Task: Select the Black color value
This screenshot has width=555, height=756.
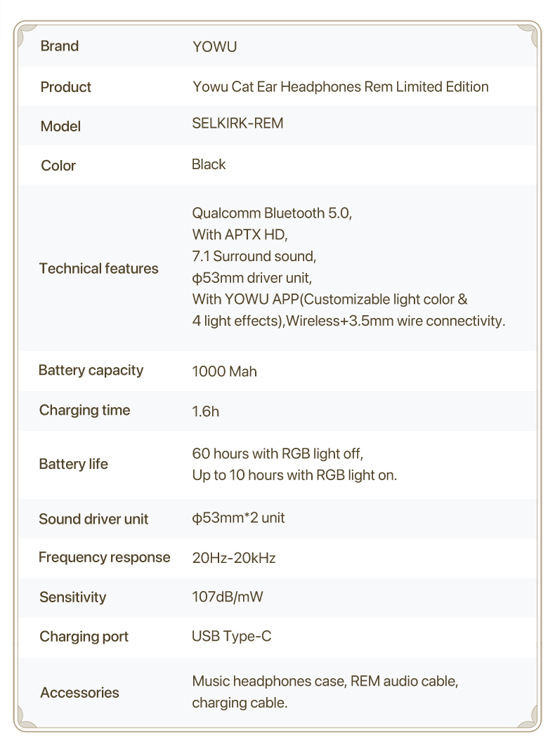Action: pyautogui.click(x=209, y=164)
